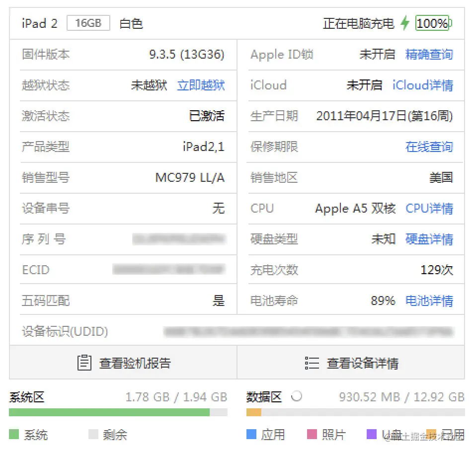Open the 立即越狱 jailbreak link

201,85
